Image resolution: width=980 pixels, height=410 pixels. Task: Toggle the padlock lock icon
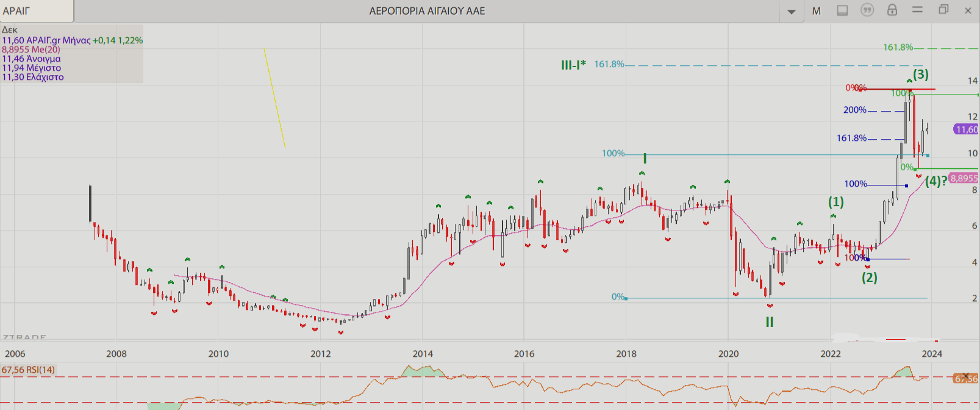click(892, 10)
